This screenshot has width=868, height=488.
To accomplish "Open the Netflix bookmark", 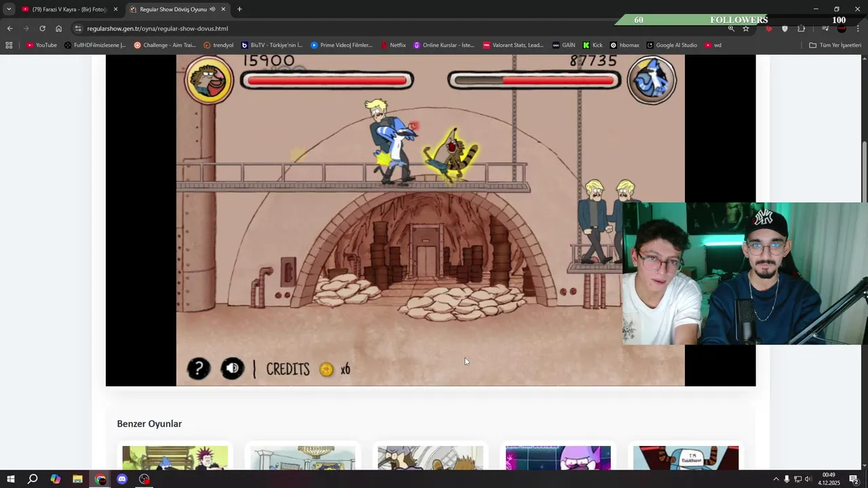I will click(393, 45).
